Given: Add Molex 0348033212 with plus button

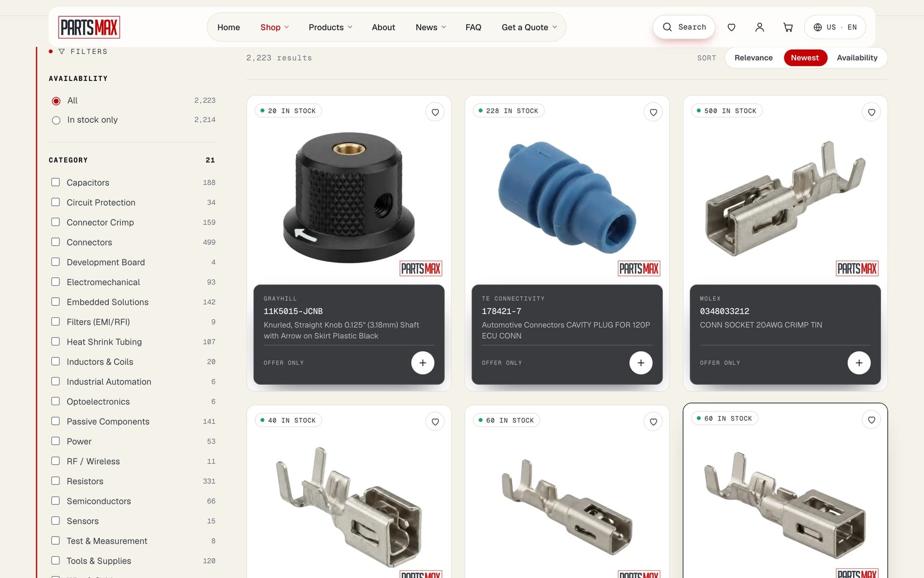Looking at the screenshot, I should click(x=859, y=363).
